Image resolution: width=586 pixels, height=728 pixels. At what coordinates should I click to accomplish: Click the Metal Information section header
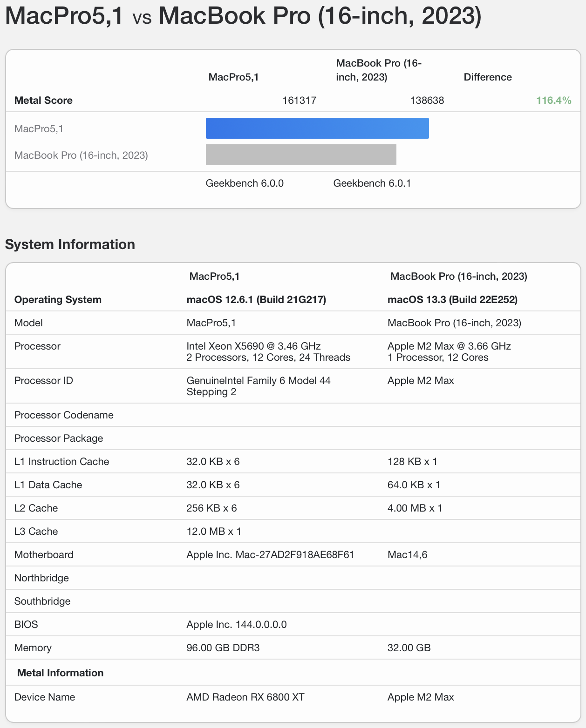(60, 673)
